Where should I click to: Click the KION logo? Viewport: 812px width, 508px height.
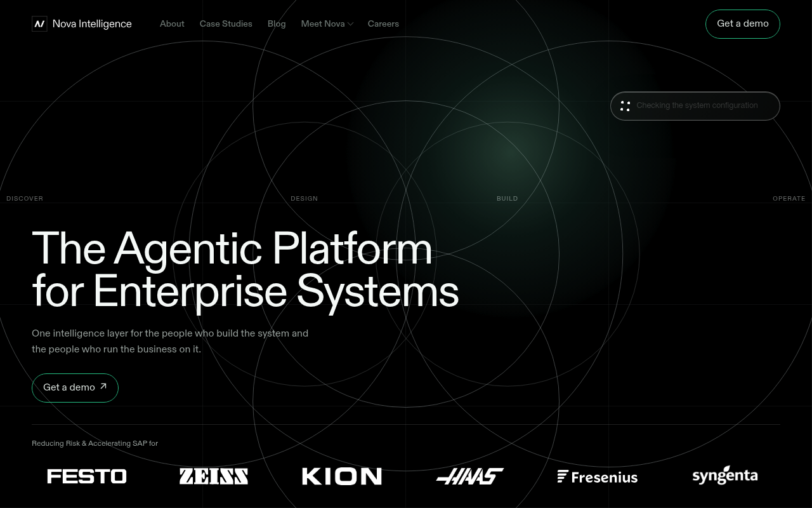point(342,476)
